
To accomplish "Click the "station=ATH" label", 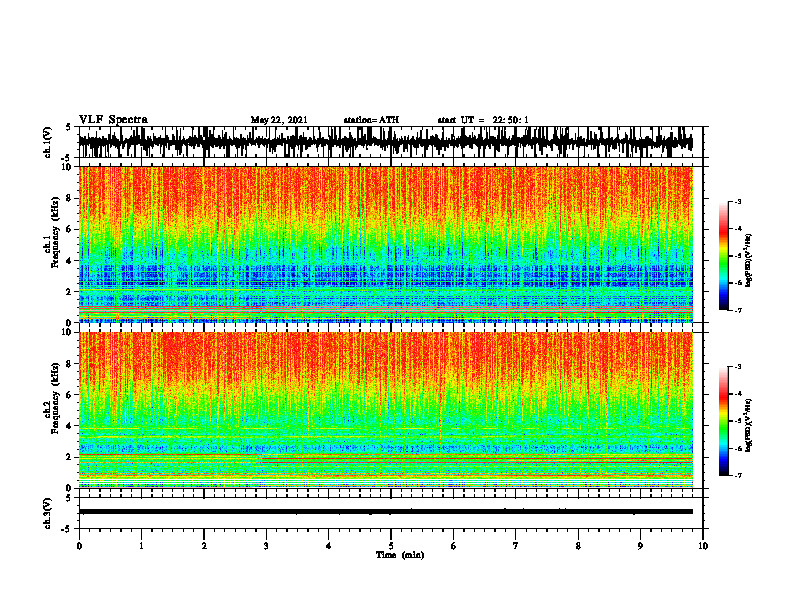I will point(371,120).
